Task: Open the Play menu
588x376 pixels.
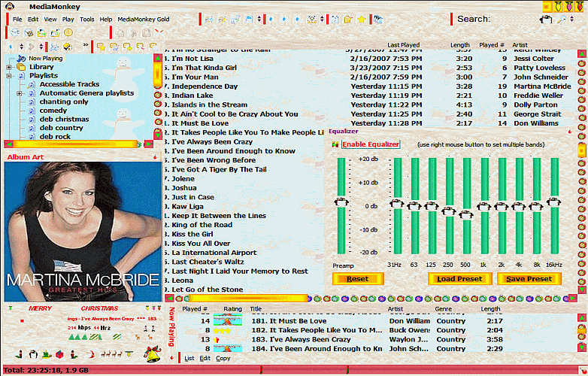Action: 68,19
